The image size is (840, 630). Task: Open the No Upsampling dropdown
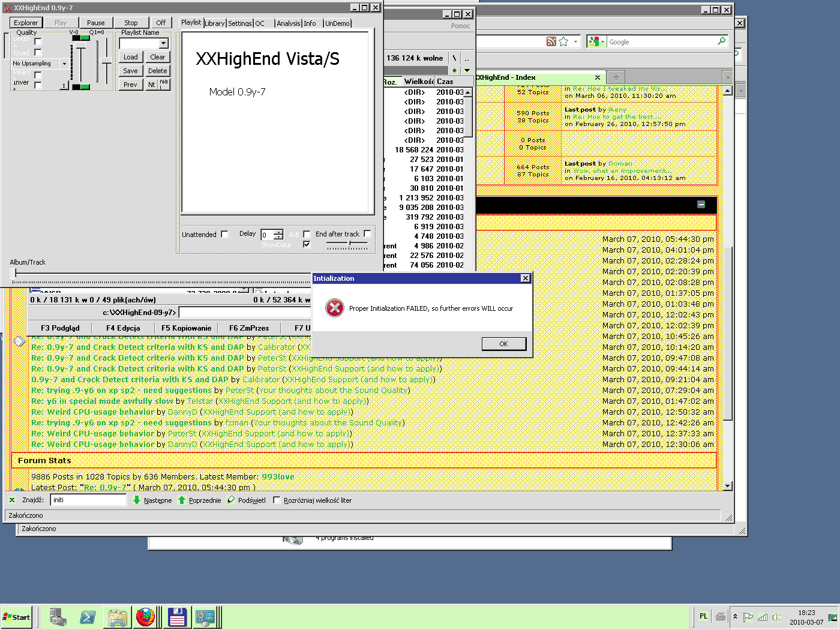(x=64, y=64)
